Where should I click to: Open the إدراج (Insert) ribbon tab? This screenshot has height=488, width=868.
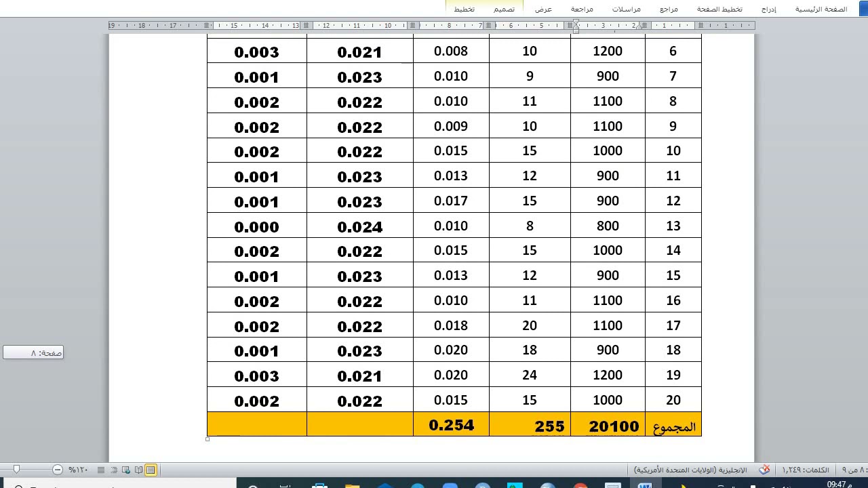[768, 9]
